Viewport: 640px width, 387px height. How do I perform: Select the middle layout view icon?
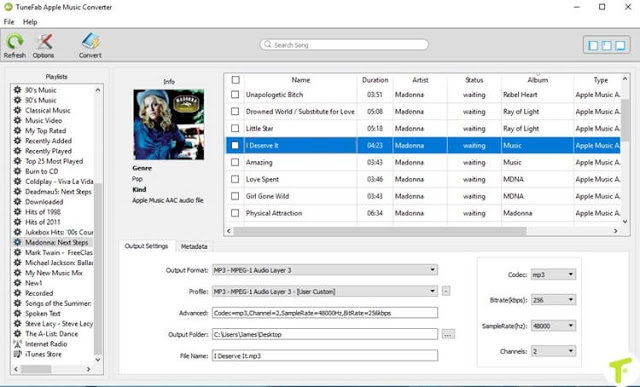(x=607, y=45)
